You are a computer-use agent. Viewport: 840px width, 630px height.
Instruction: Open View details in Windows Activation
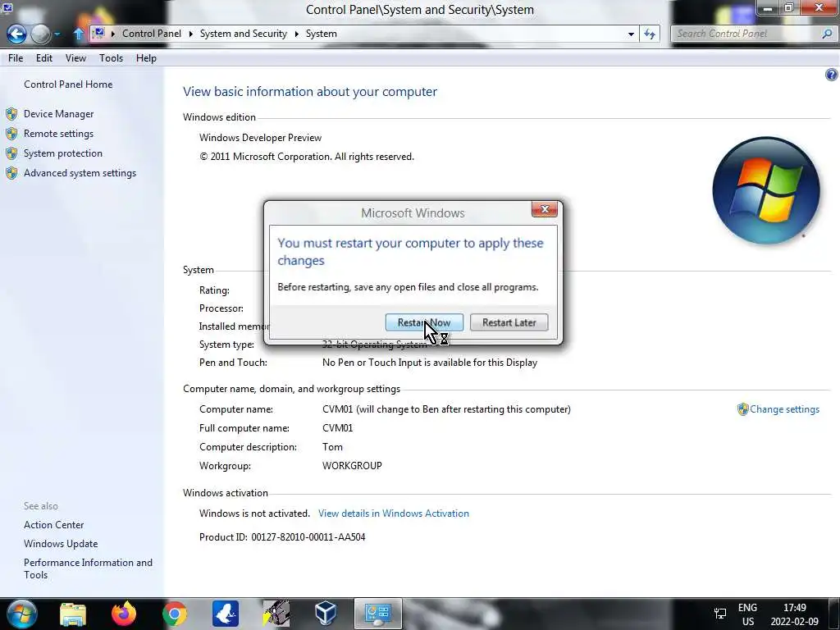pyautogui.click(x=394, y=514)
